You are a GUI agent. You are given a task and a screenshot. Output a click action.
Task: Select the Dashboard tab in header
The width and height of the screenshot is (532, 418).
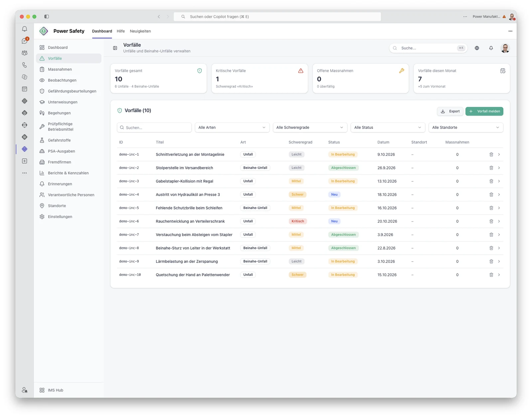(102, 31)
